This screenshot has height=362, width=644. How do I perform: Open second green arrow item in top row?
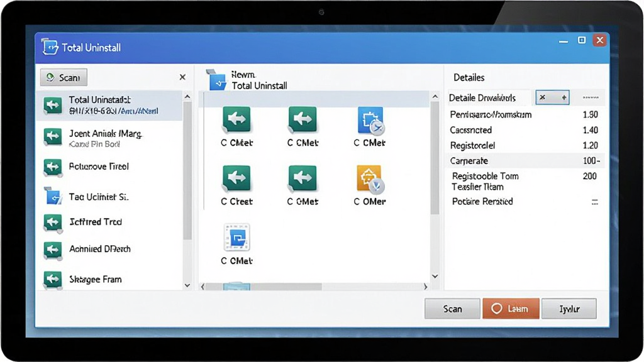pyautogui.click(x=303, y=120)
